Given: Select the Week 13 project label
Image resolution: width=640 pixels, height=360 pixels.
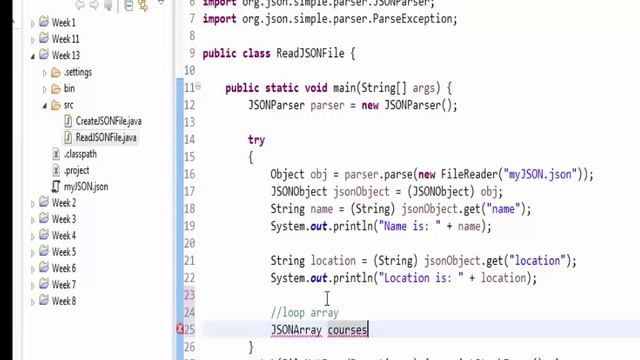Looking at the screenshot, I should (66, 56).
